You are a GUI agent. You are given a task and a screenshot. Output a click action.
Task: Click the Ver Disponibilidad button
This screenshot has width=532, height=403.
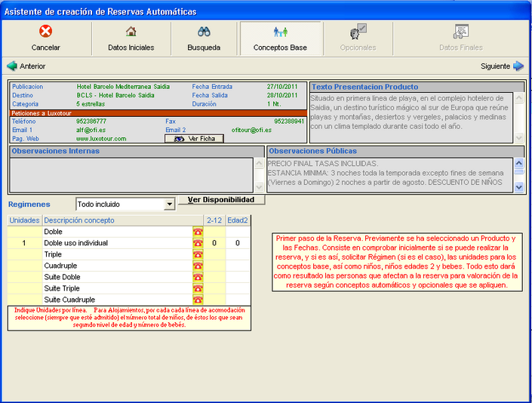click(221, 200)
